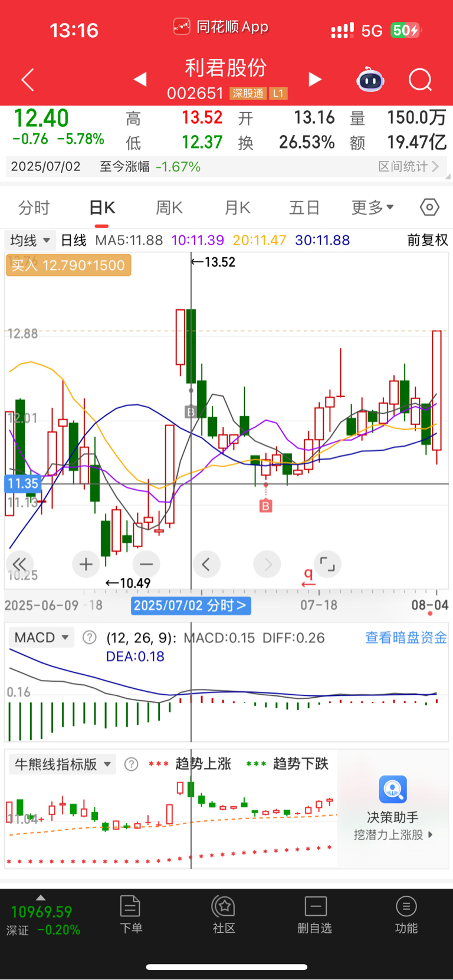
Task: Open MACD help question mark
Action: (90, 637)
